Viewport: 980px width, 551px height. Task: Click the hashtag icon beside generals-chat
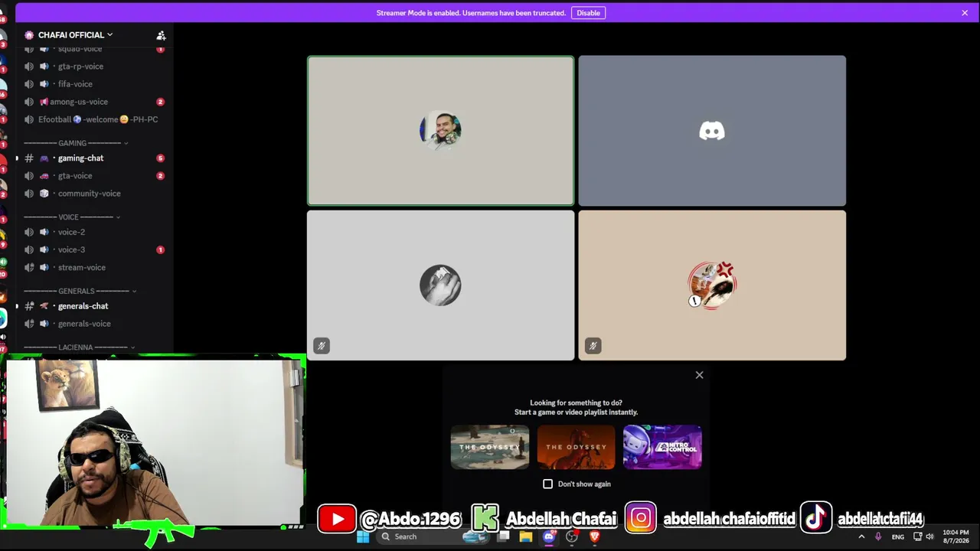coord(29,306)
